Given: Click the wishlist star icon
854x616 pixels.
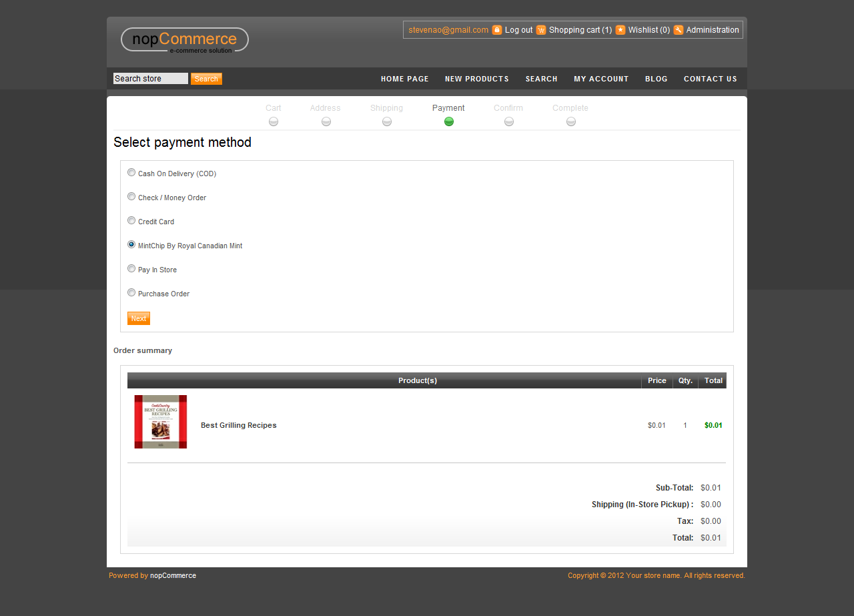Looking at the screenshot, I should click(x=620, y=30).
